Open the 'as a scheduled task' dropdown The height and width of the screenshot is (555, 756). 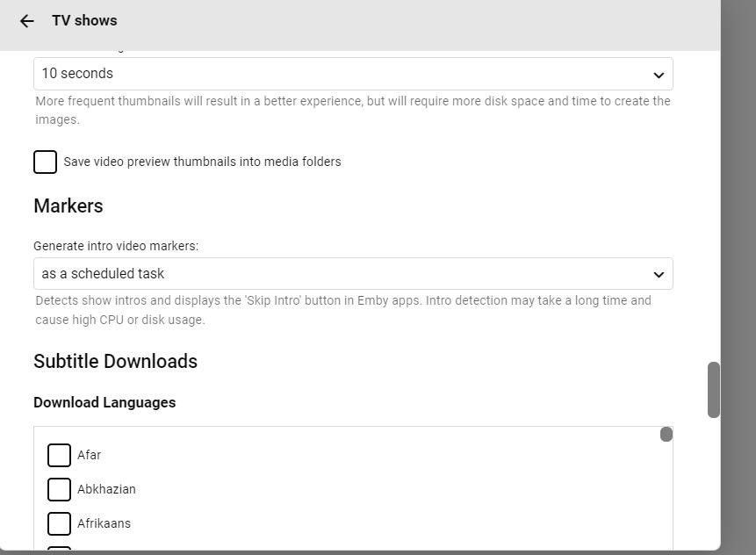[x=351, y=274]
